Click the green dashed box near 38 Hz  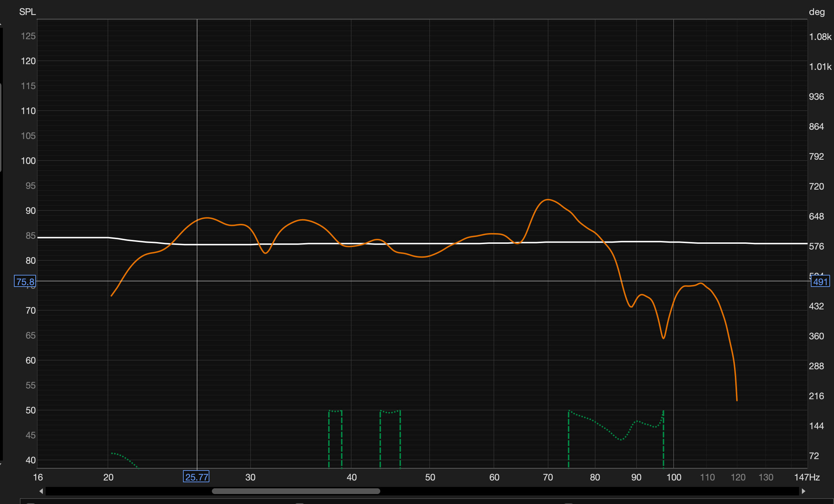point(335,438)
